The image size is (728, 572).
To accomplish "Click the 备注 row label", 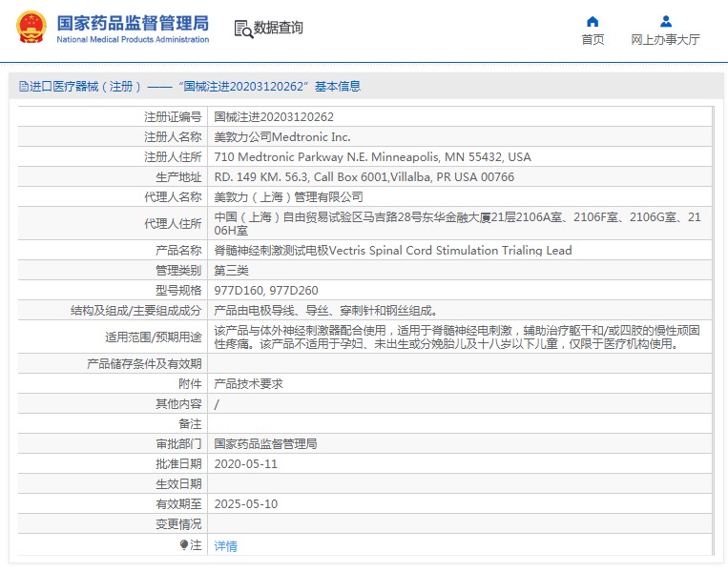I will click(x=190, y=424).
